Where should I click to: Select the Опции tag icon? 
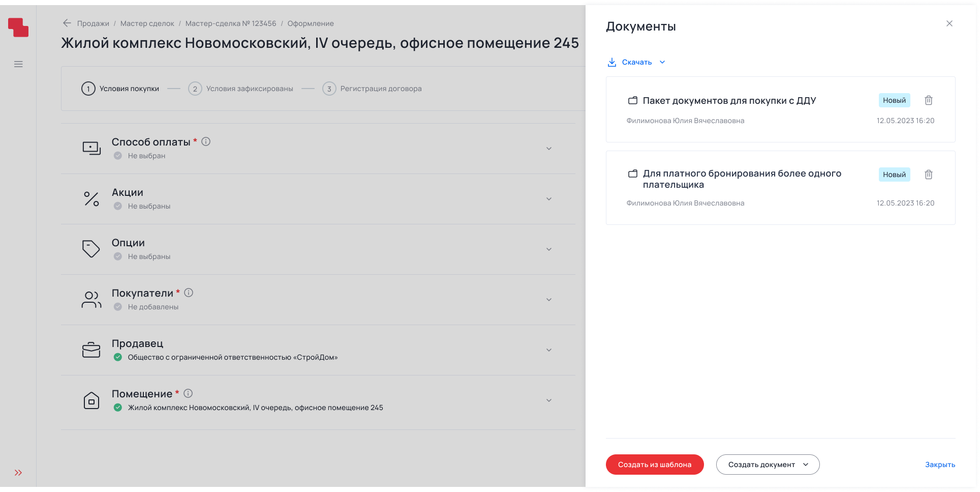click(91, 249)
